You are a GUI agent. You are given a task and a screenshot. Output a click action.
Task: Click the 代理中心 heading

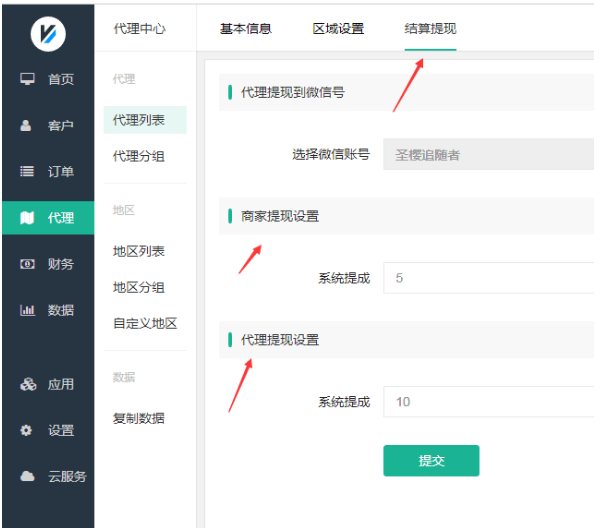tap(140, 28)
